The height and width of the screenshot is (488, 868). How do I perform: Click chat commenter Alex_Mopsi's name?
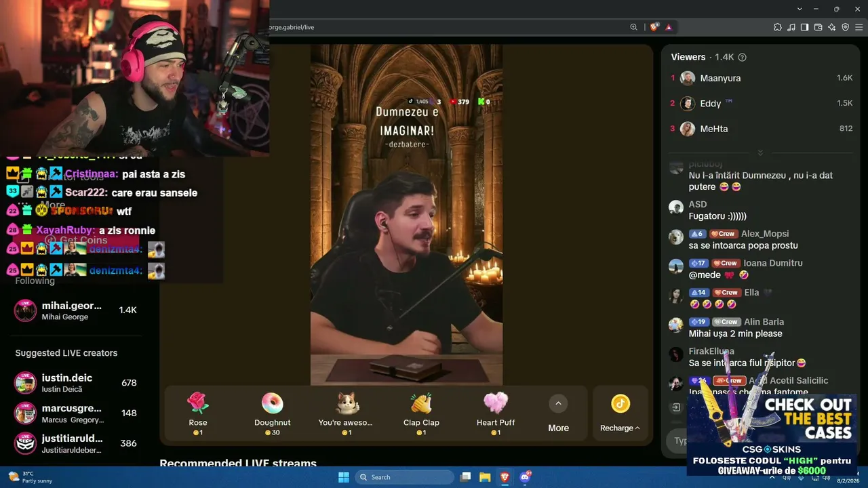point(765,234)
